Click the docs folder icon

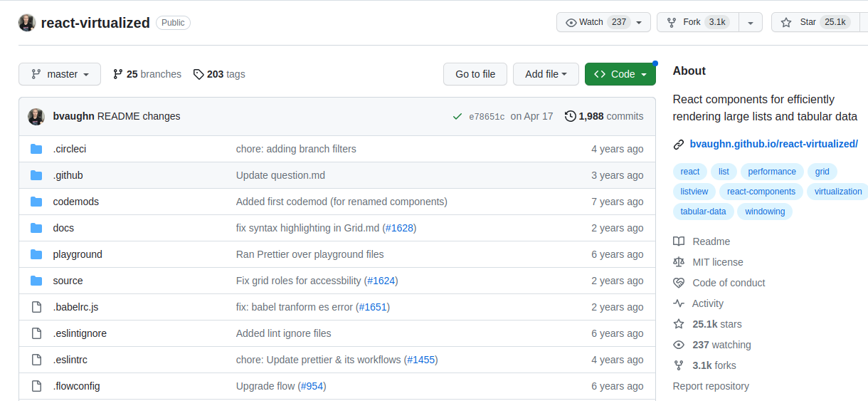coord(37,228)
